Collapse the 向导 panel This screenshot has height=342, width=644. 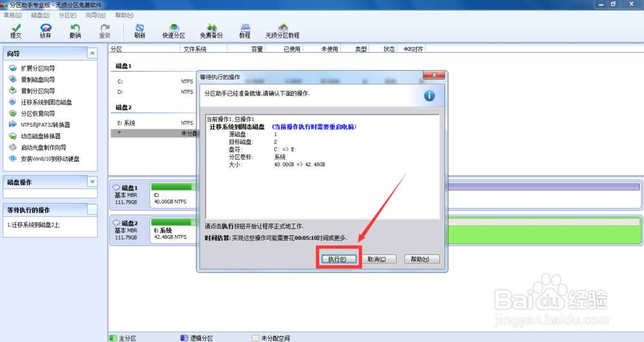click(92, 53)
